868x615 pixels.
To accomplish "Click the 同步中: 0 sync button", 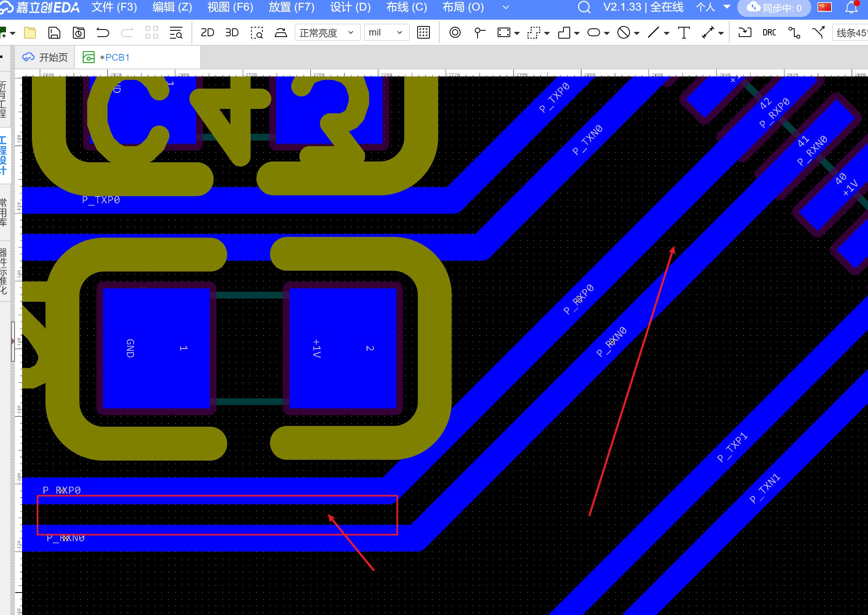I will (774, 8).
